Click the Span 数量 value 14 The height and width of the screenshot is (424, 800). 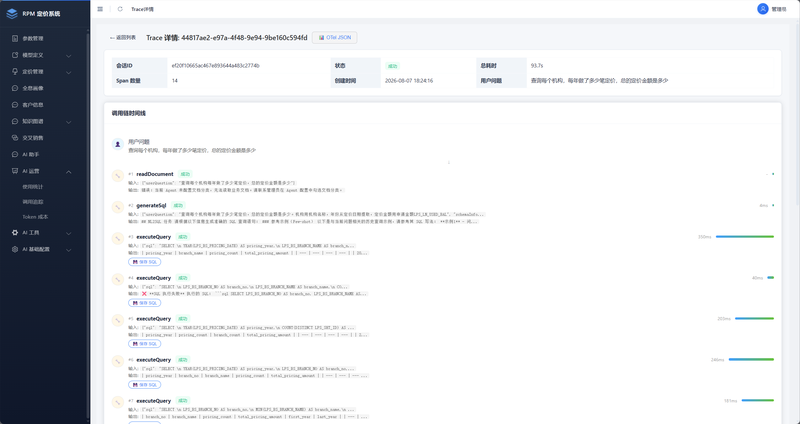click(x=174, y=81)
